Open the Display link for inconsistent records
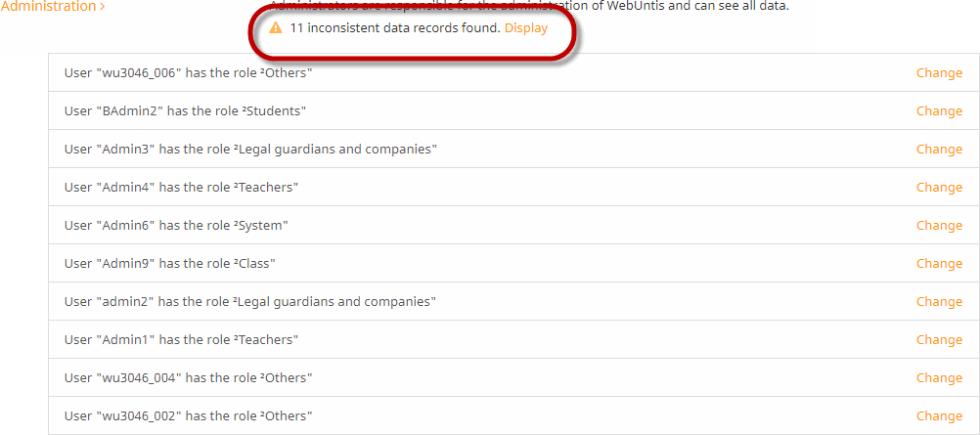Viewport: 980px width, 435px height. 526,28
